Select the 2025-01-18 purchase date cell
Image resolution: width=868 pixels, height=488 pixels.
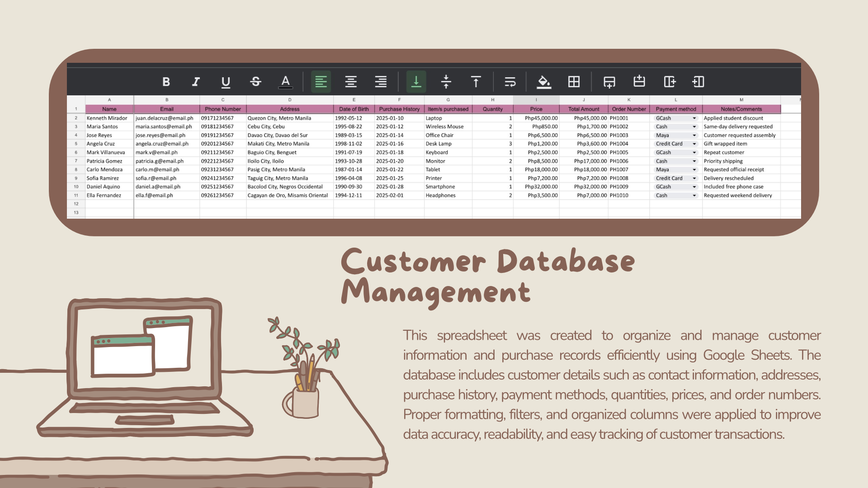(399, 153)
